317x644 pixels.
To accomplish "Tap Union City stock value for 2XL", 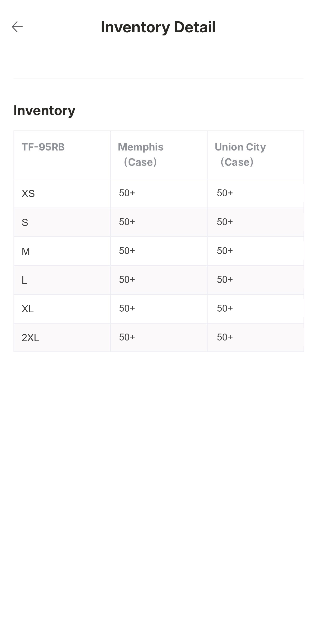I will pyautogui.click(x=225, y=337).
